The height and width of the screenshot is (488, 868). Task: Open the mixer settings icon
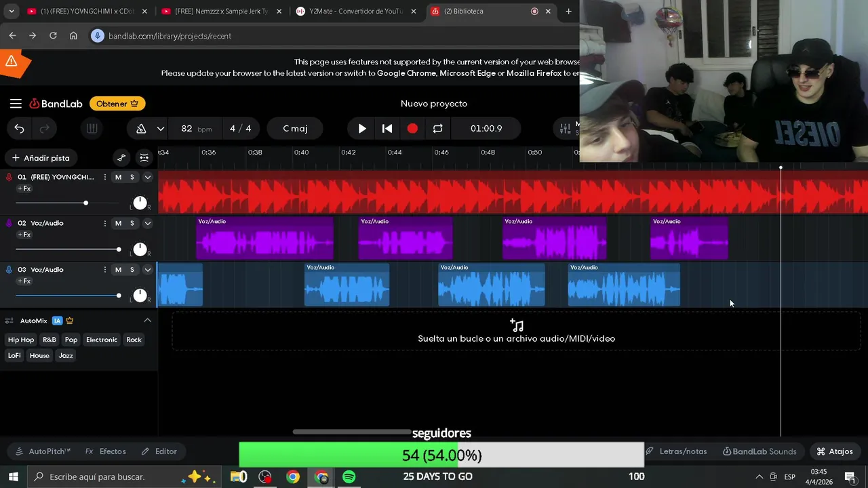[566, 129]
